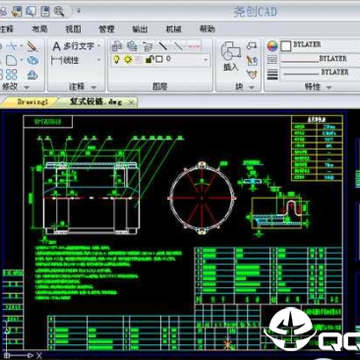Open the quick access toolbar customize arrow
The height and width of the screenshot is (360, 360).
click(x=79, y=11)
